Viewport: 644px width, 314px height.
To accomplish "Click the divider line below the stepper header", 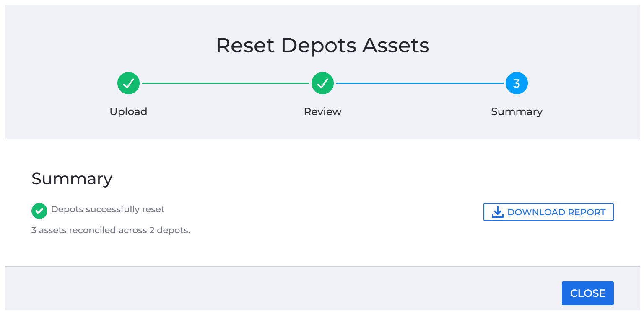I will (322, 139).
